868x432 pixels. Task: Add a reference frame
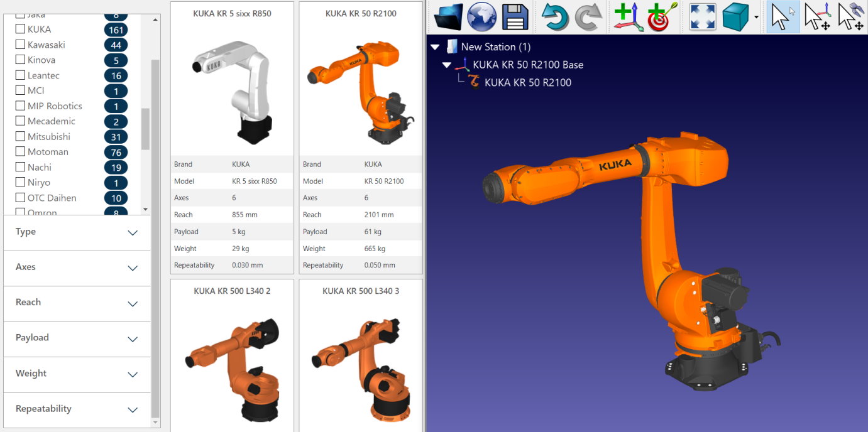(x=629, y=17)
